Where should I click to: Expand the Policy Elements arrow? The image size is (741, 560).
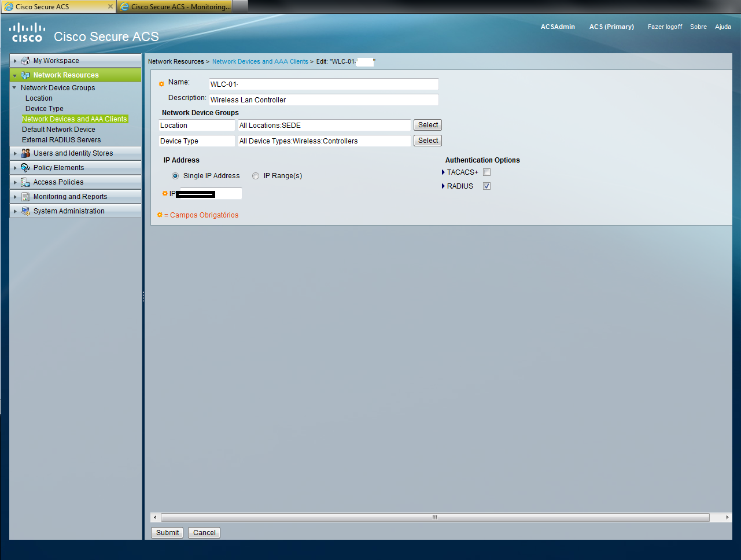(15, 168)
